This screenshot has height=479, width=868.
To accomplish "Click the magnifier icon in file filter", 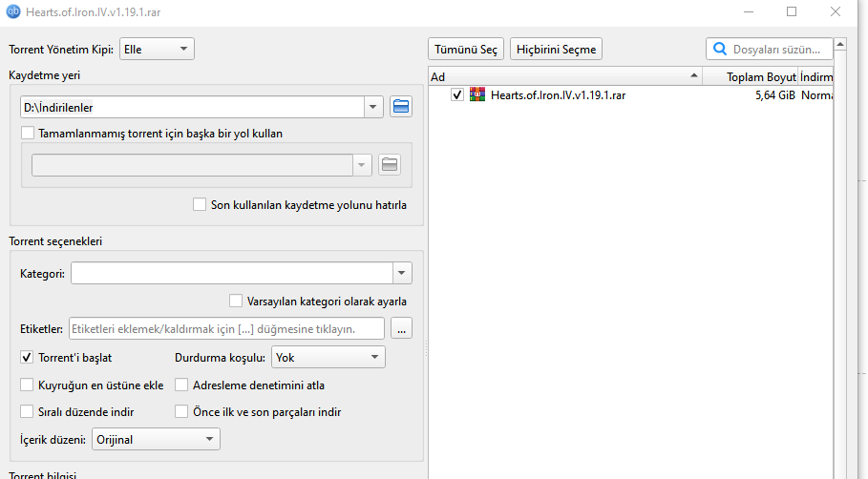I will coord(720,50).
